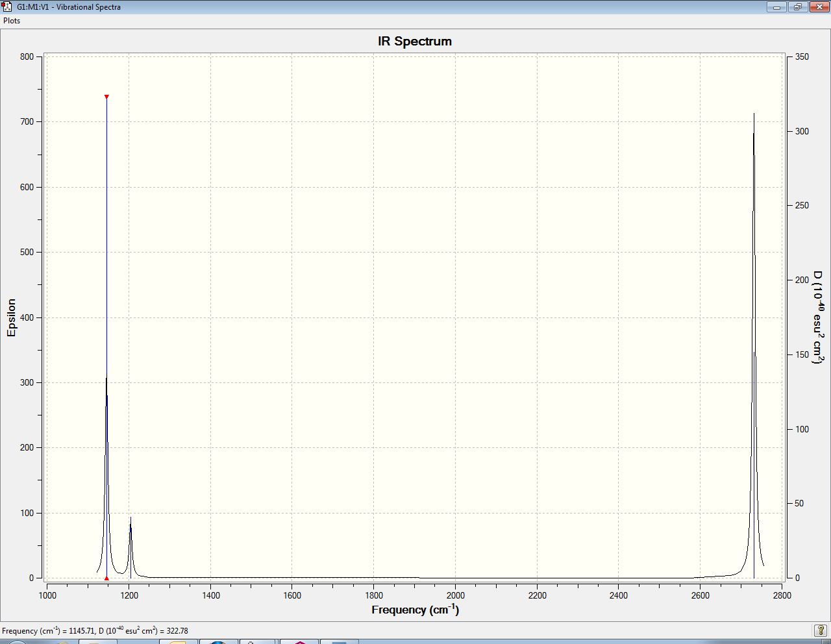Click the "2600" frequency axis tick label

pos(701,595)
